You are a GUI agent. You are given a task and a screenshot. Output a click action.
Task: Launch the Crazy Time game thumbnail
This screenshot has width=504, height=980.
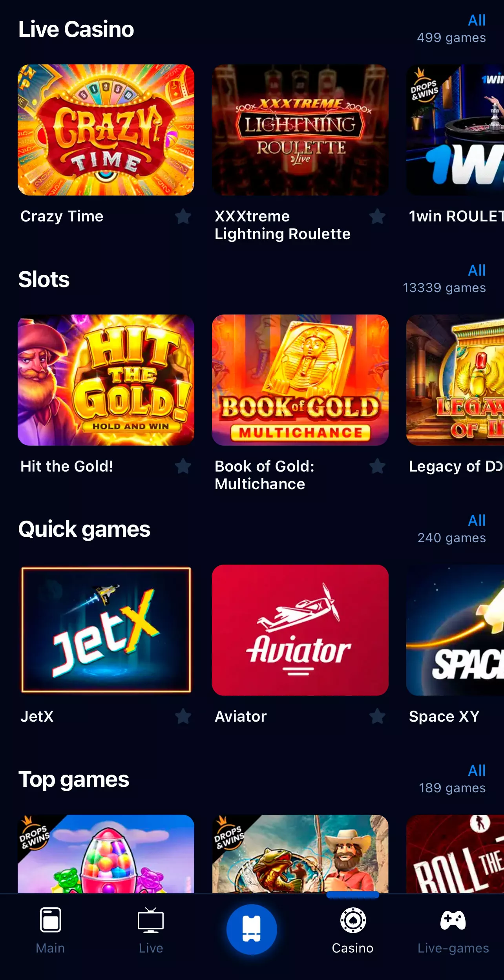click(106, 130)
